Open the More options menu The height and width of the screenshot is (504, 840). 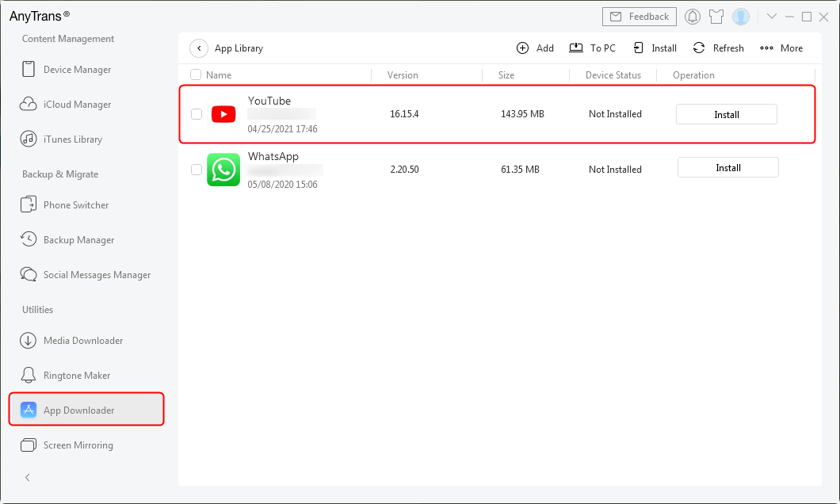coord(781,48)
